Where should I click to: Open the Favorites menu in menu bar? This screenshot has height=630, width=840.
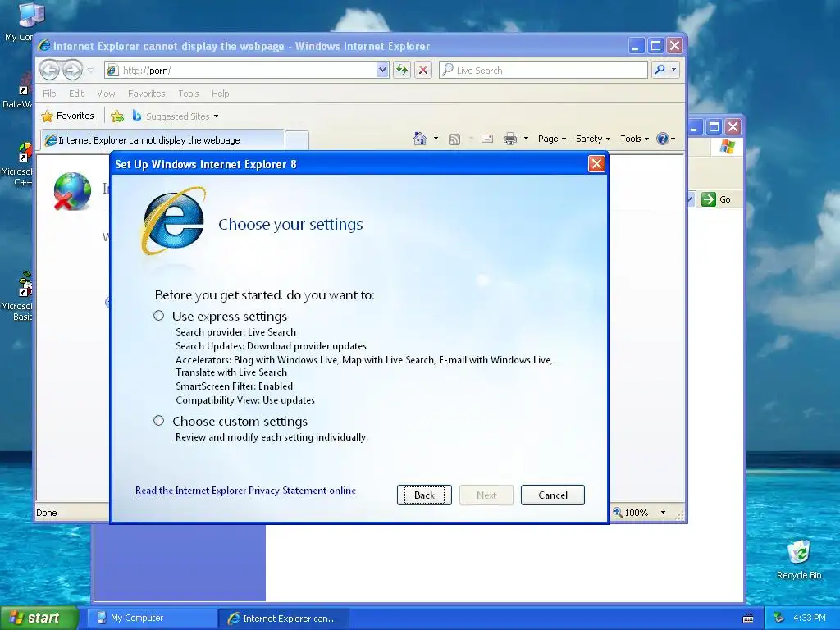(x=146, y=94)
